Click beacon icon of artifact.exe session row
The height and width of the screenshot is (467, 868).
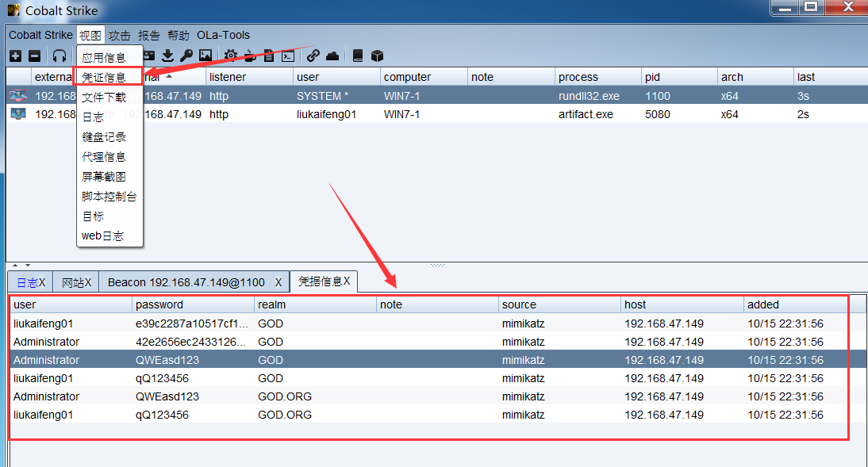pyautogui.click(x=18, y=114)
